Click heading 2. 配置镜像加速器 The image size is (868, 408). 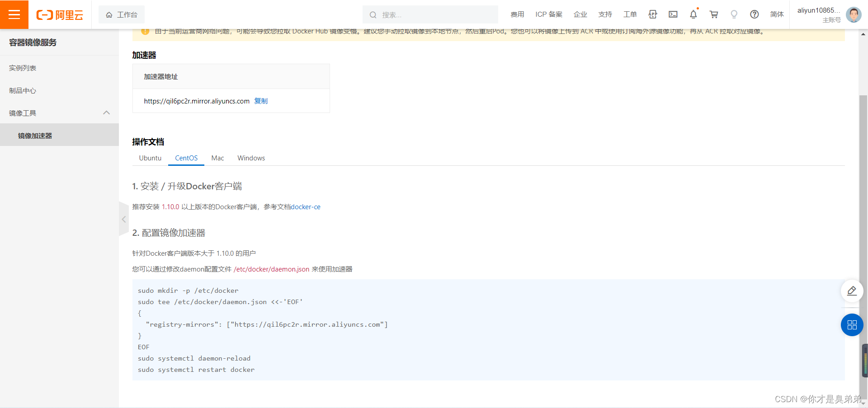pos(169,233)
